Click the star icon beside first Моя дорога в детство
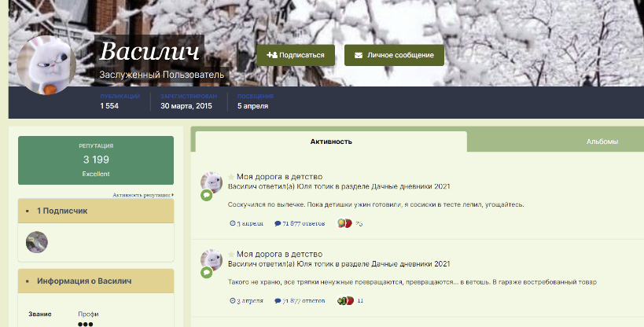Viewport: 644px width, 327px height. (x=231, y=177)
